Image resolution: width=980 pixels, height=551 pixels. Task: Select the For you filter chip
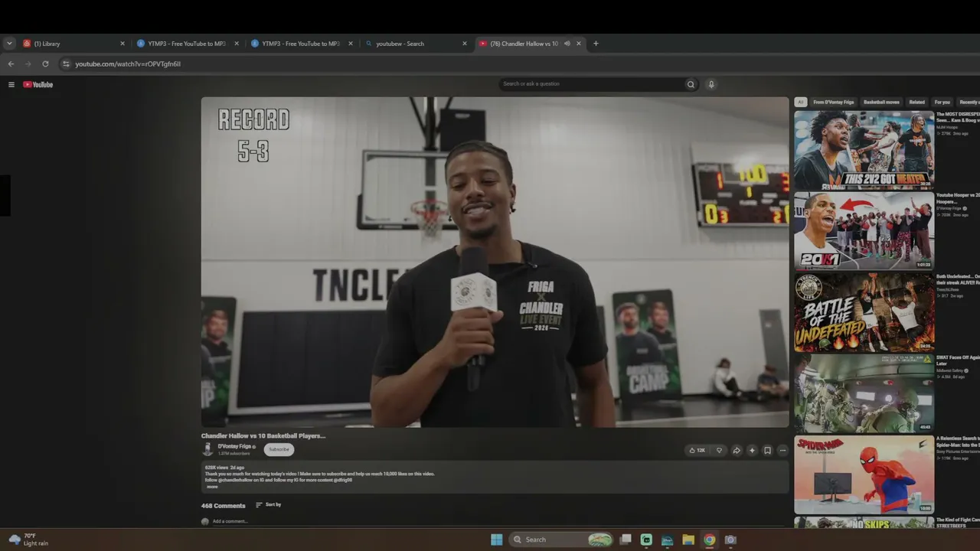coord(942,102)
